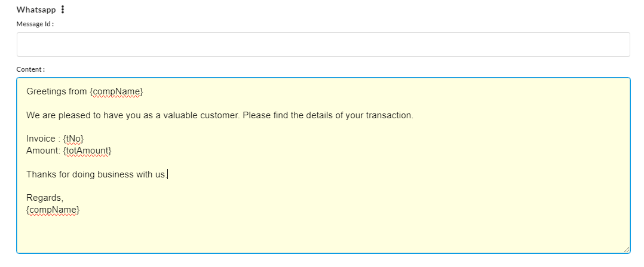Viewport: 644px width, 267px height.
Task: Click the 'Content :' label
Action: tap(30, 69)
